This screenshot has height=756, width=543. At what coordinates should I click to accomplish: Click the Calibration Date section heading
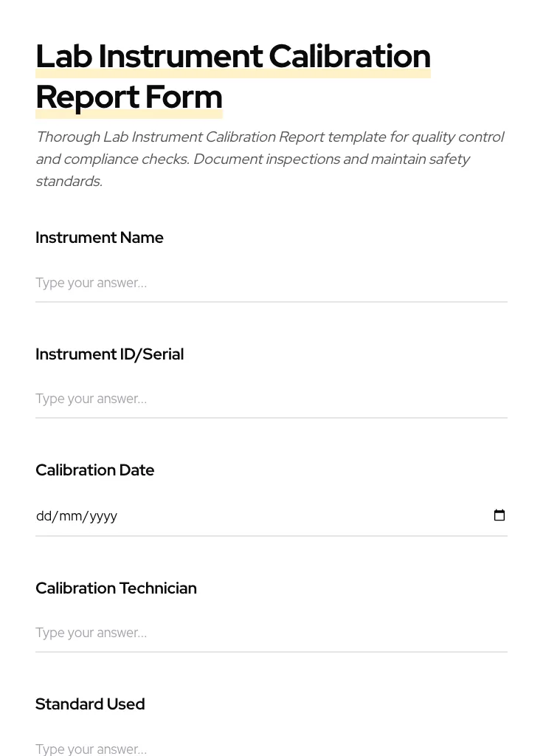pyautogui.click(x=94, y=470)
